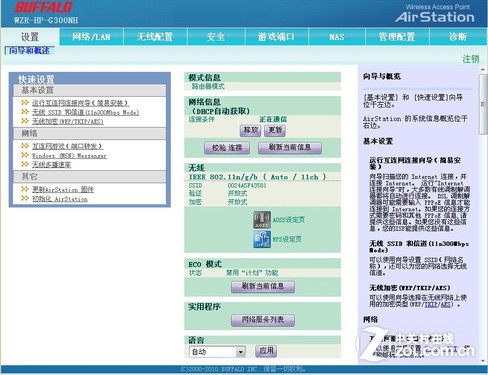
Task: Expand the language dropdown set to 自动
Action: click(241, 352)
